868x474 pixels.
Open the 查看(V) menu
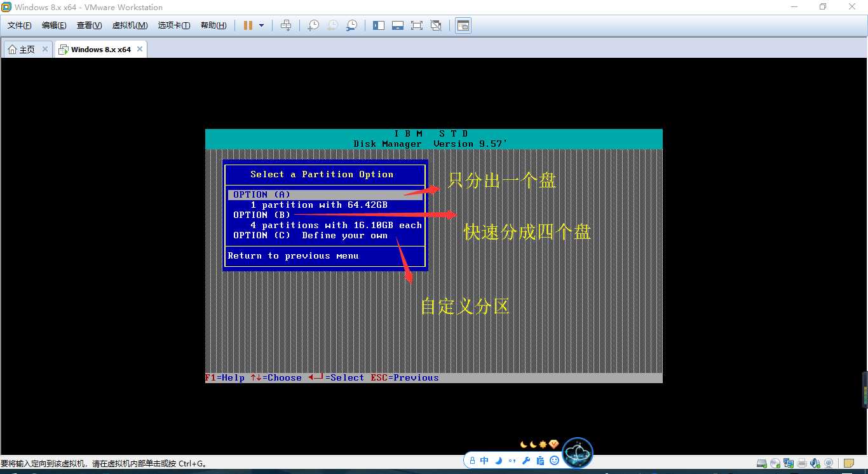coord(89,25)
